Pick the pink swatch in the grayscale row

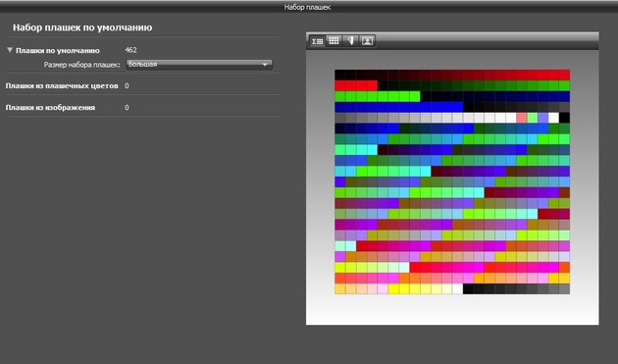point(522,118)
